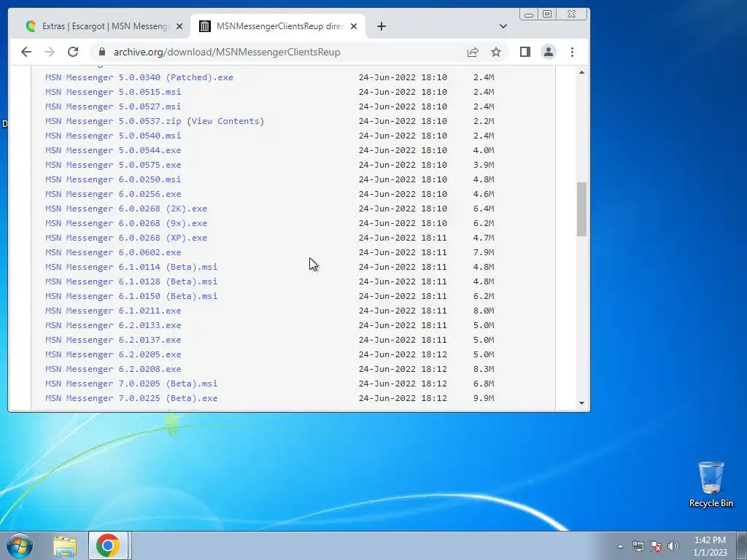The width and height of the screenshot is (747, 560).
Task: Download MSN Messenger 6.1.0114 (Beta).msi
Action: click(x=131, y=267)
